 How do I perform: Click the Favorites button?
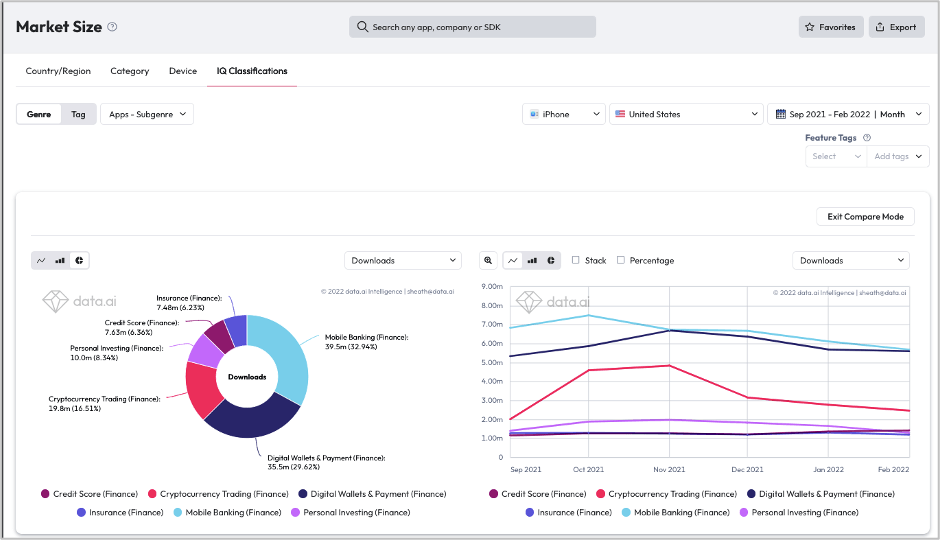831,27
